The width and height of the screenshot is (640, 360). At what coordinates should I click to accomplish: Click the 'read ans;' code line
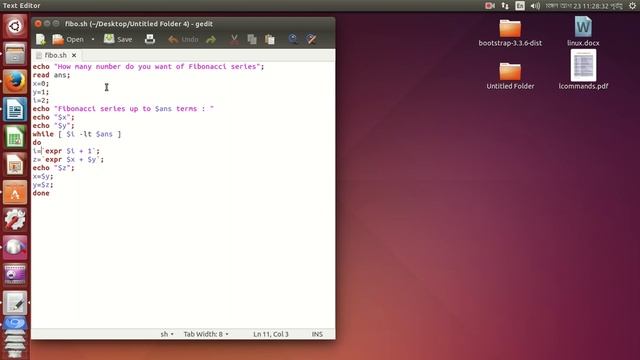(51, 75)
